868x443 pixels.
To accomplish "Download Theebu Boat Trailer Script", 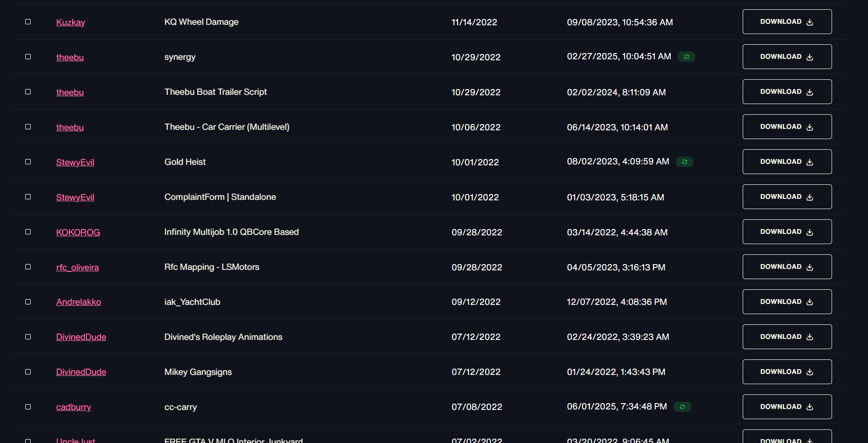I will pyautogui.click(x=787, y=92).
